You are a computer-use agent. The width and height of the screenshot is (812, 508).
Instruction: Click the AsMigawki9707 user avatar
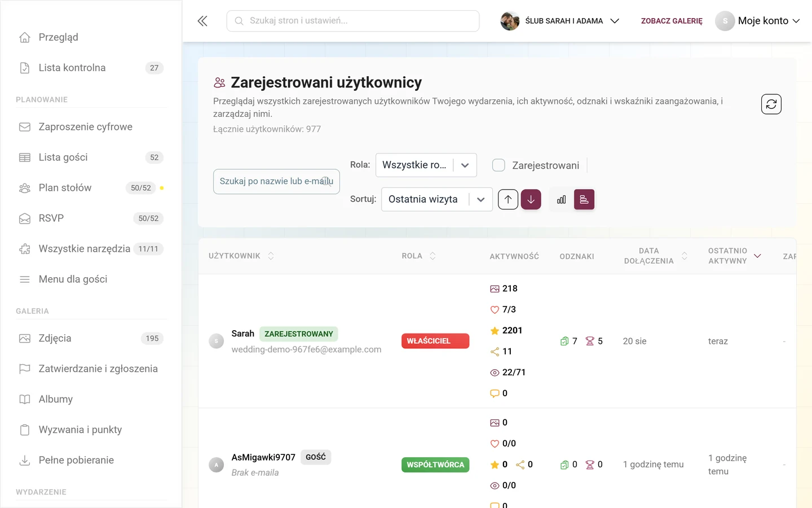coord(217,465)
